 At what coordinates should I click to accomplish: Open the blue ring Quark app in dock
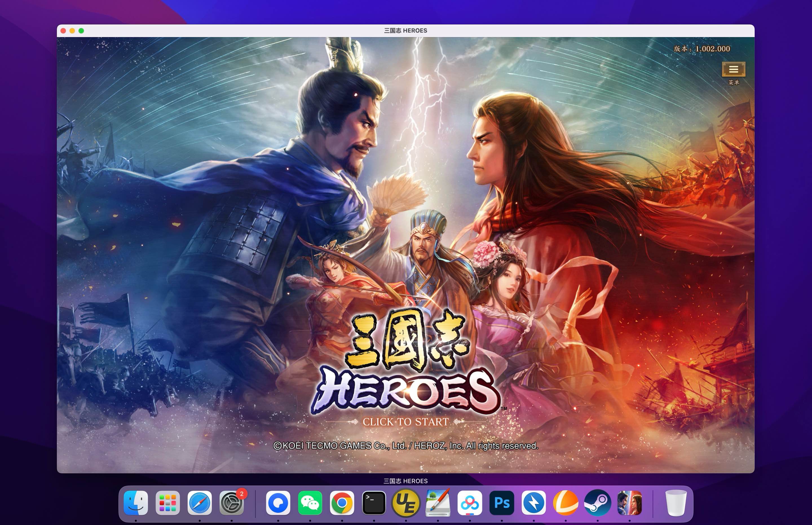click(x=278, y=503)
